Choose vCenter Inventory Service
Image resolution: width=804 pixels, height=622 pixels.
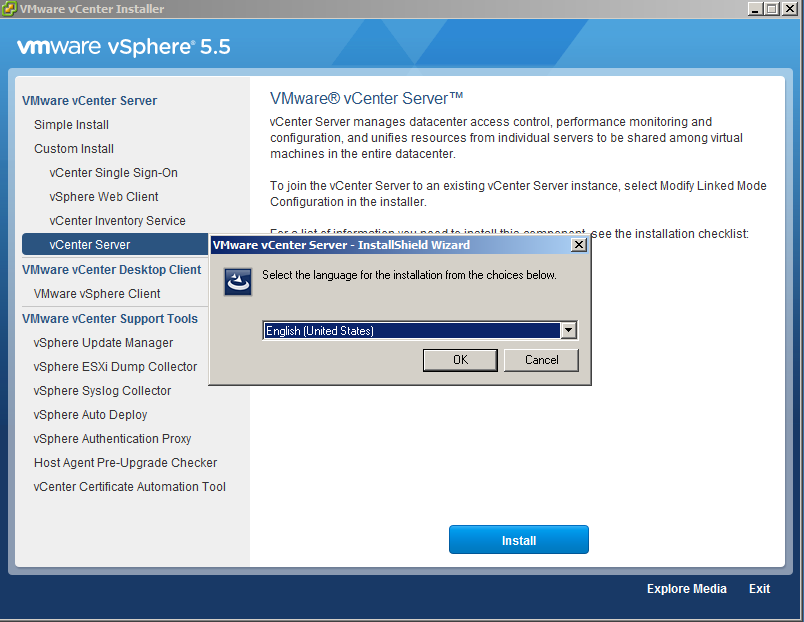point(117,221)
